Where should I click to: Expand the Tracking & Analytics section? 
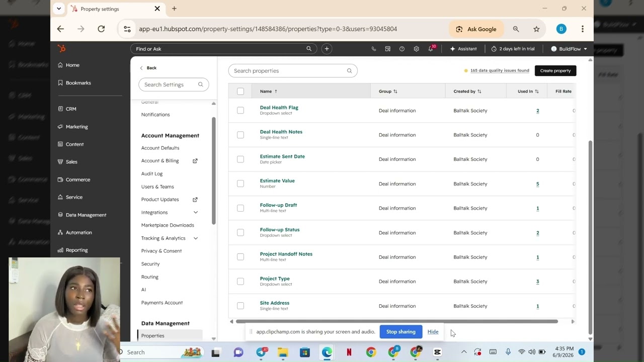tap(196, 238)
